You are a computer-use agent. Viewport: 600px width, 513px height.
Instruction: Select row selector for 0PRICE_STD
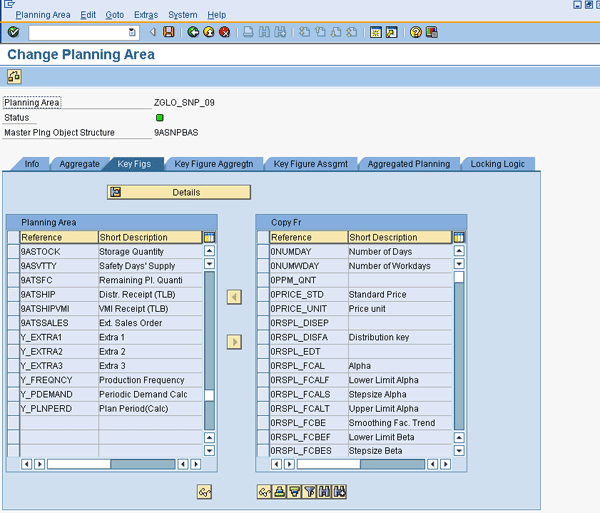(x=263, y=295)
